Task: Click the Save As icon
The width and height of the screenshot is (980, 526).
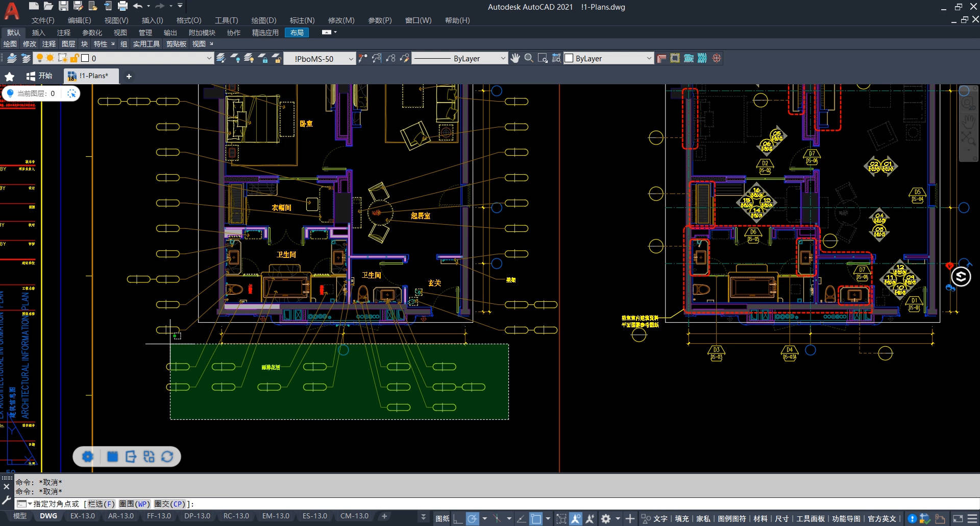Action: pyautogui.click(x=78, y=6)
